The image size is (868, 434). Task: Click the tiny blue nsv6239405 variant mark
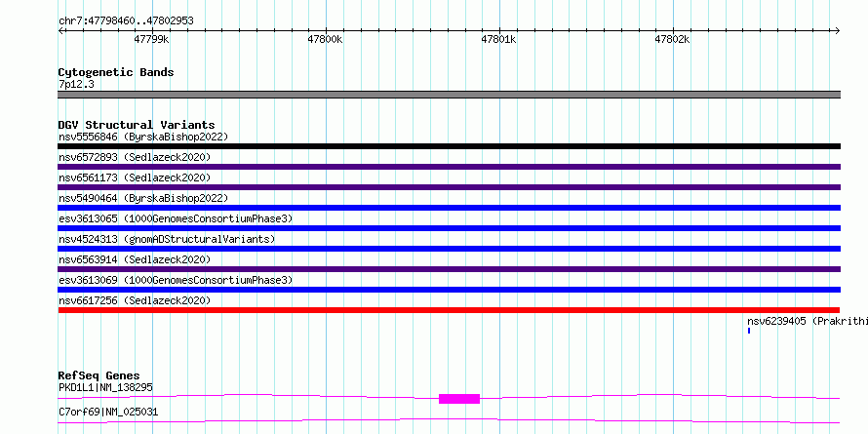[749, 331]
